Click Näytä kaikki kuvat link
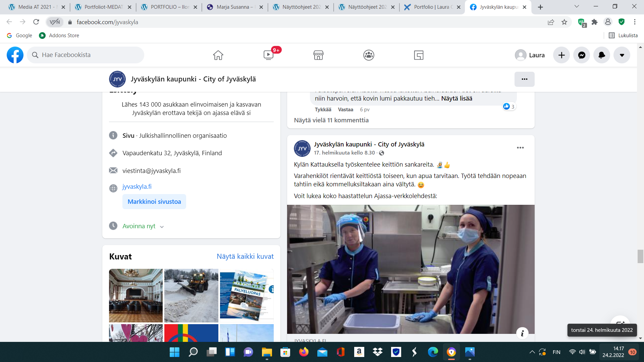Image resolution: width=644 pixels, height=362 pixels. [x=245, y=256]
